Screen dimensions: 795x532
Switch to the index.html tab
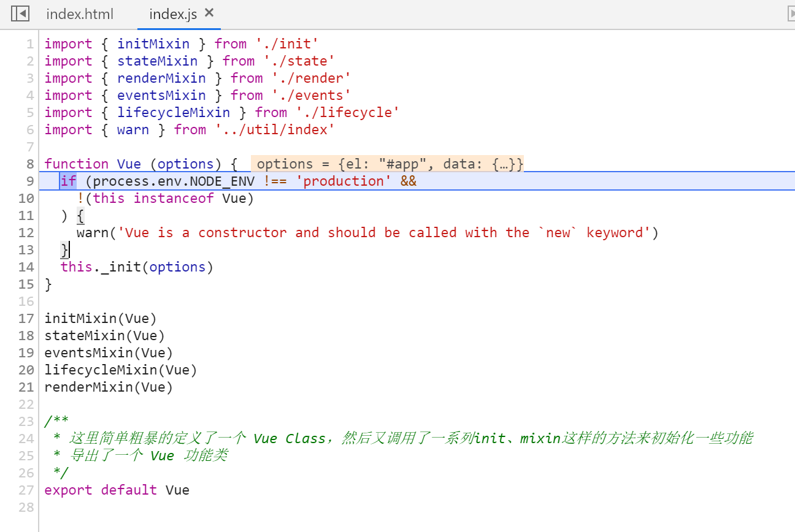80,14
